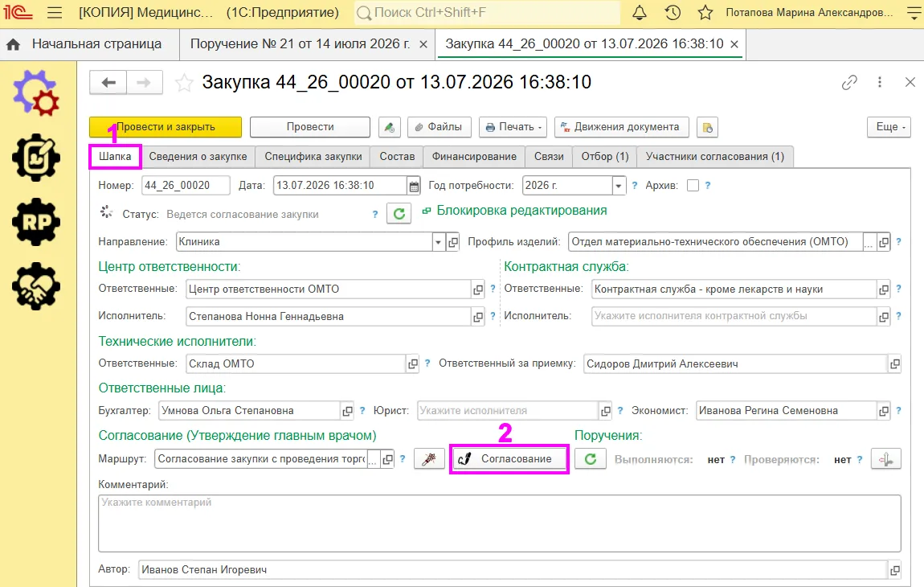
Task: Refresh Поручения with green arrow button
Action: tap(591, 459)
